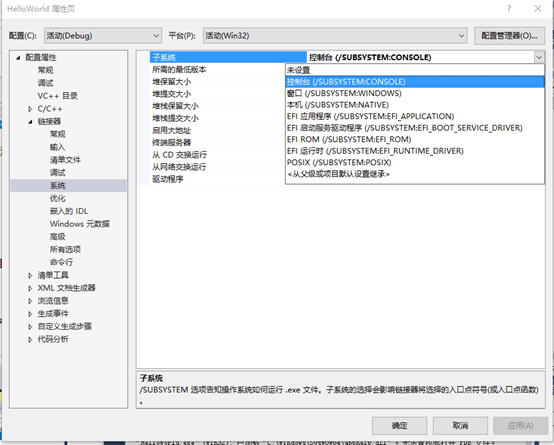Expand the 自定义生成步骤 tree node
Screen dimensions: 554x445
[30, 327]
